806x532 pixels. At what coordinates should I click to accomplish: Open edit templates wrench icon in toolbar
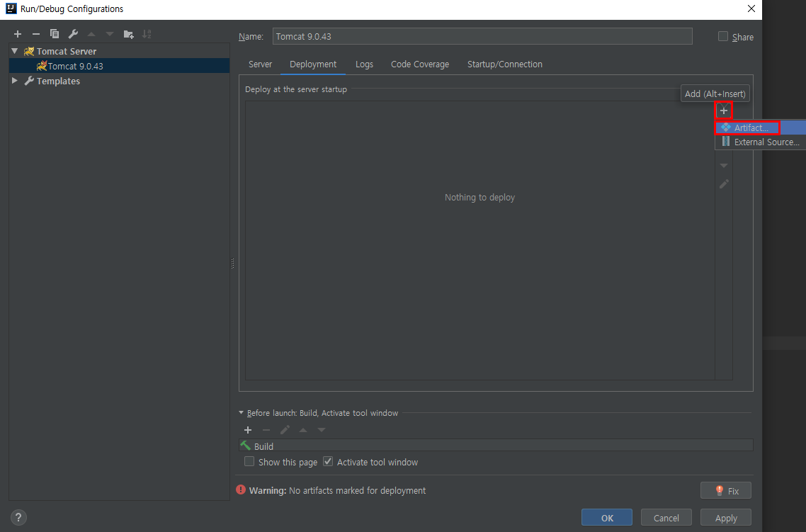[73, 34]
